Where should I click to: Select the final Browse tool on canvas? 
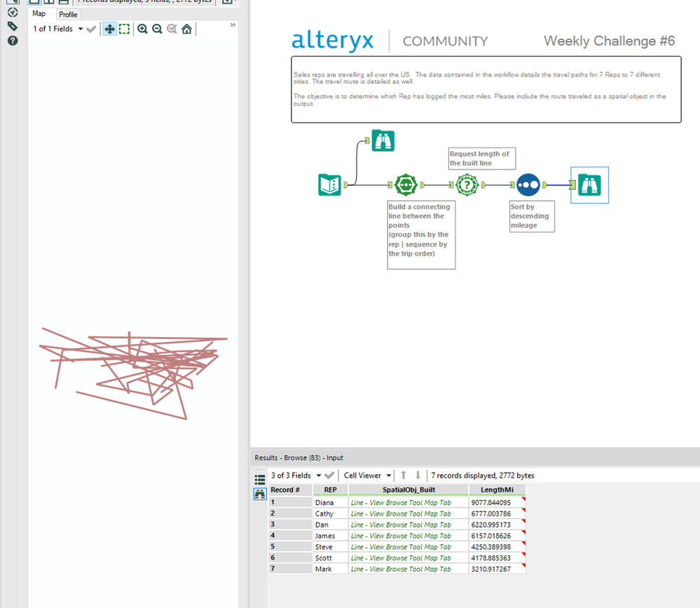coord(590,185)
